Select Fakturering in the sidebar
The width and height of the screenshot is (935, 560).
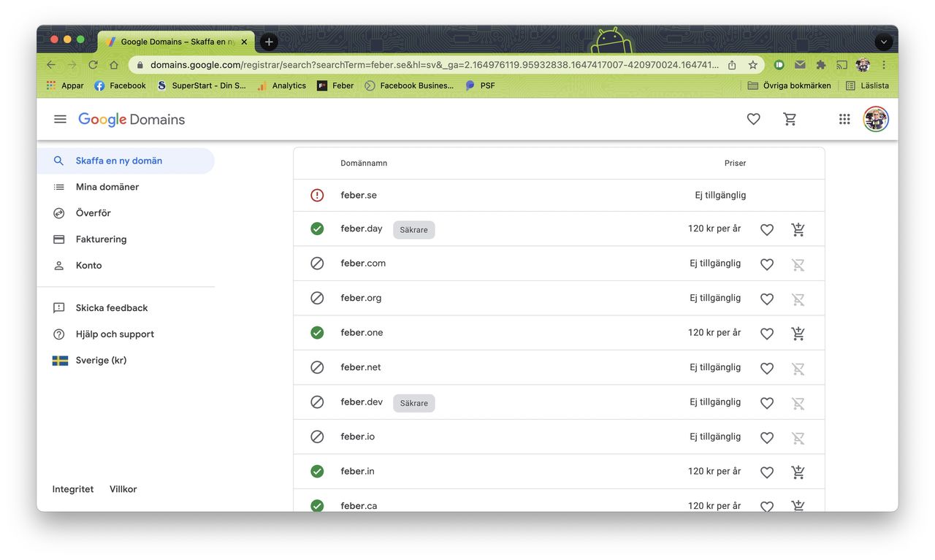click(101, 239)
